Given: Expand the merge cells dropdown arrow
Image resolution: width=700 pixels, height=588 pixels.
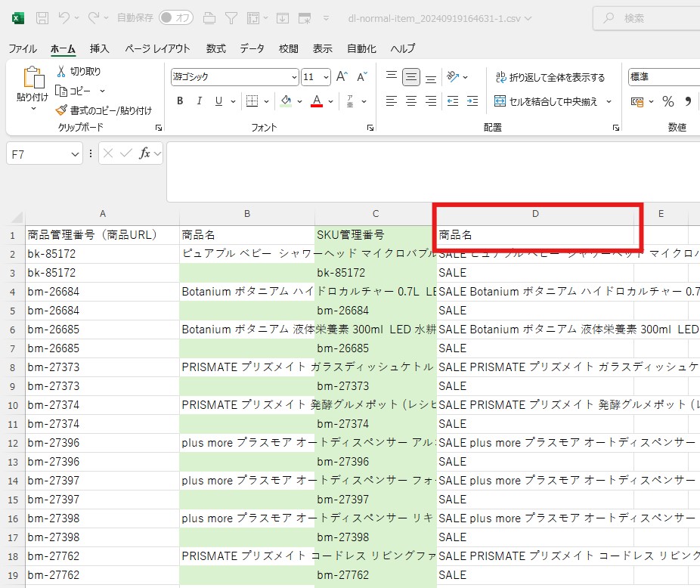Looking at the screenshot, I should coord(609,101).
